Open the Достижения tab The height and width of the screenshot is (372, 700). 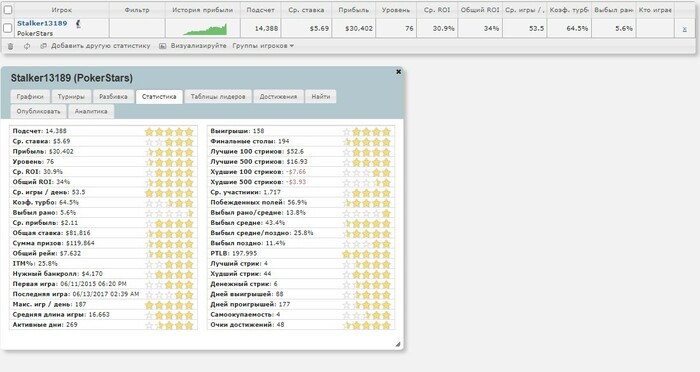[278, 96]
